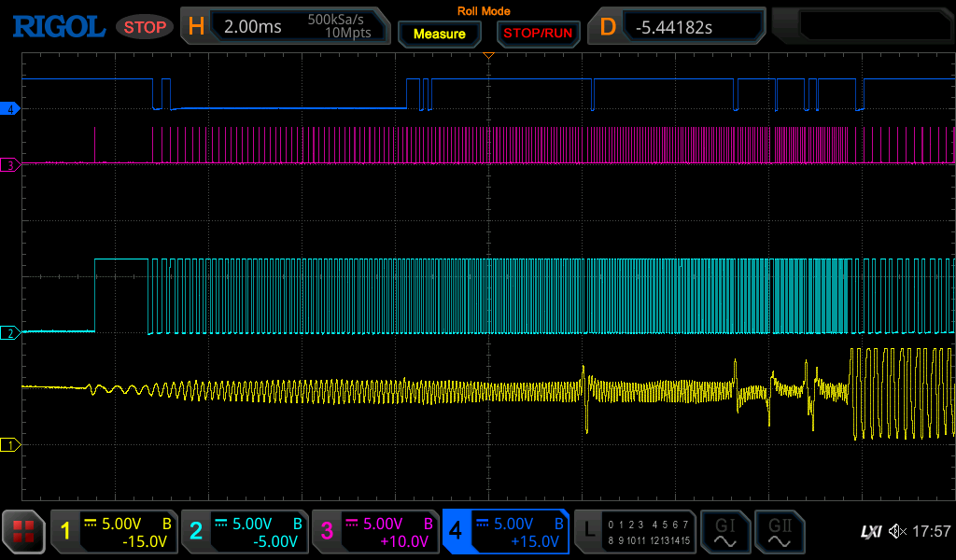Click the orange trigger position marker
This screenshot has height=560, width=956.
click(x=488, y=55)
